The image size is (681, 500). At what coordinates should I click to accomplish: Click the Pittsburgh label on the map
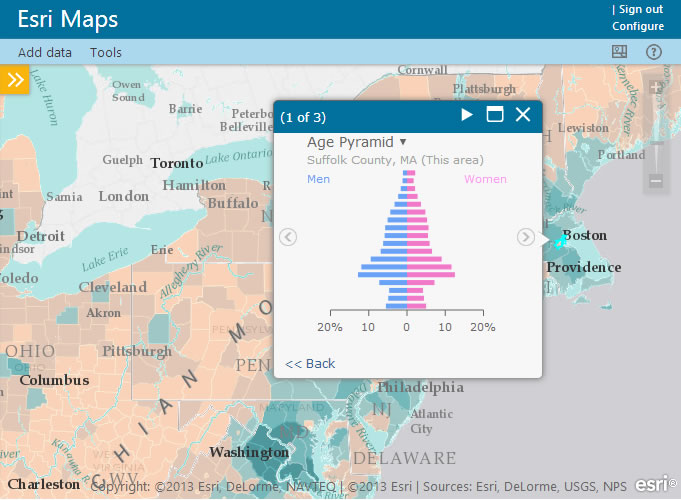[x=137, y=351]
